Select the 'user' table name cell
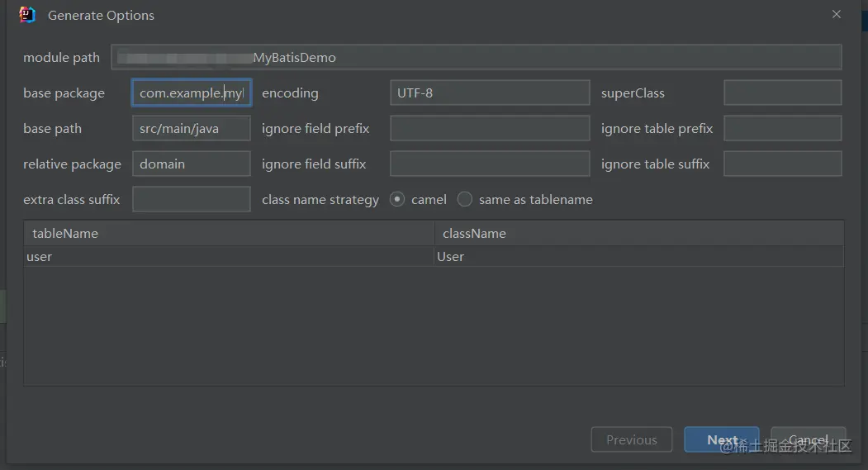868x470 pixels. 229,256
